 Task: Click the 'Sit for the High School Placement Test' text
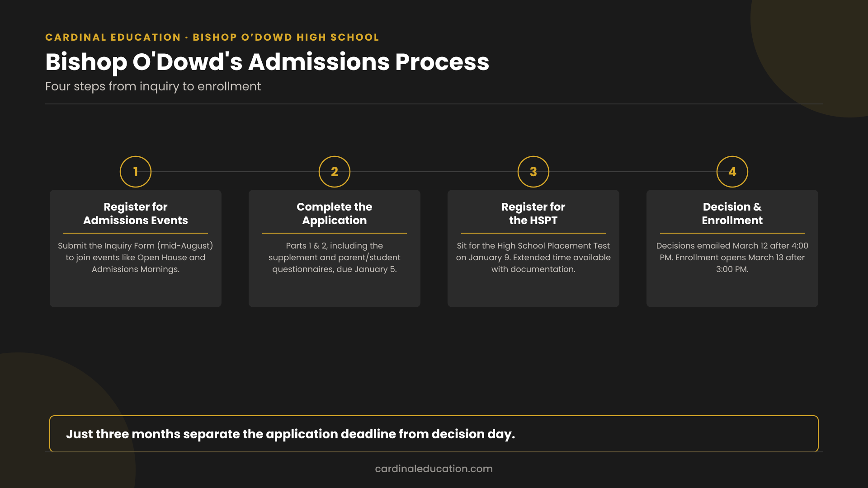(x=533, y=257)
